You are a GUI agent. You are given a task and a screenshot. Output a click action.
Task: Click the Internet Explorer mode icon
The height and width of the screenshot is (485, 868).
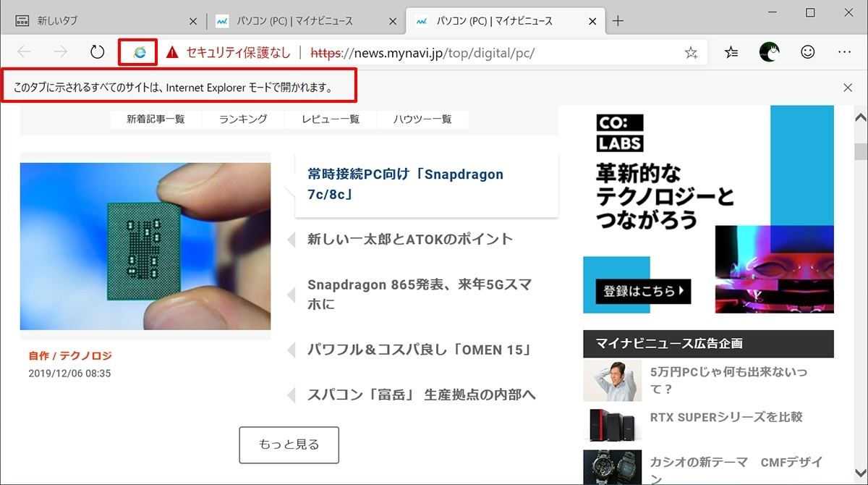click(140, 52)
